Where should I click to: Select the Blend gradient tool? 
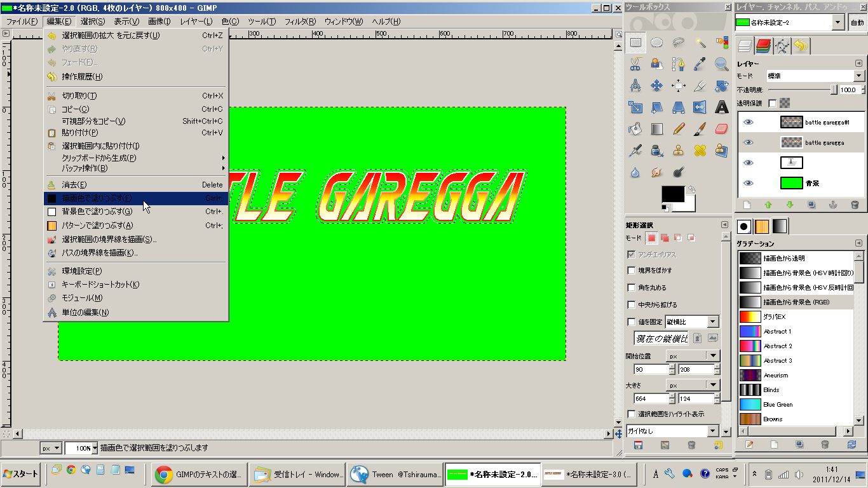pyautogui.click(x=657, y=129)
